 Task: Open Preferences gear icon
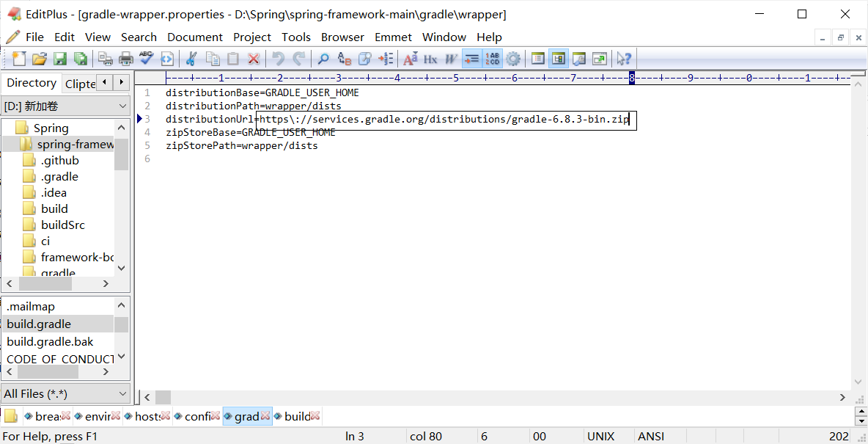pyautogui.click(x=513, y=58)
